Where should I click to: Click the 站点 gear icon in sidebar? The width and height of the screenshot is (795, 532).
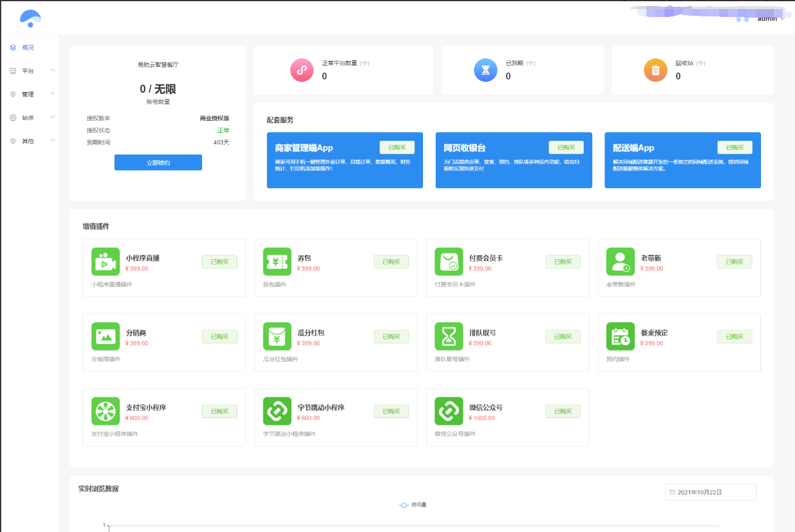click(13, 118)
